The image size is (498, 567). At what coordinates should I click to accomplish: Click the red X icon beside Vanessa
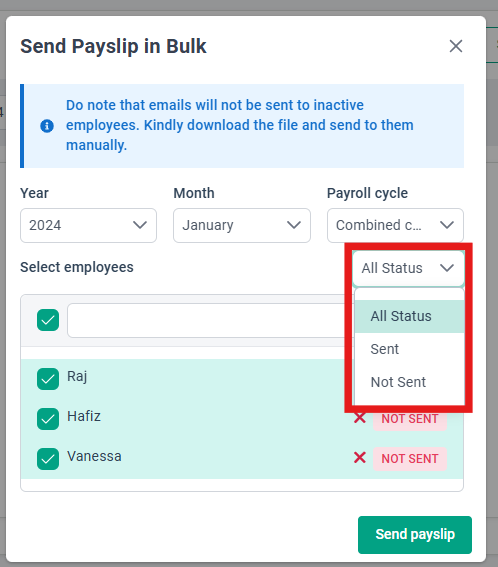point(359,458)
